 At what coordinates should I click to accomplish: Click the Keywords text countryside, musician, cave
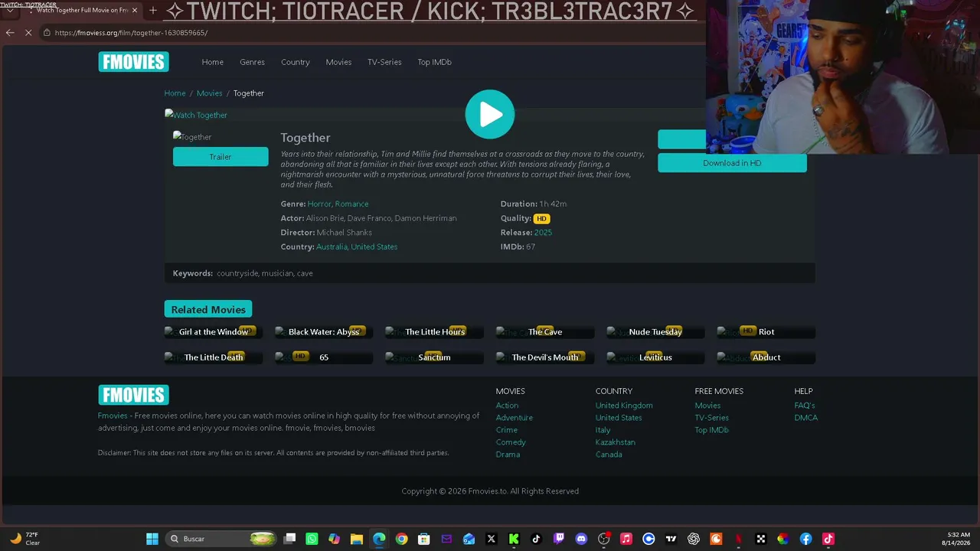[265, 273]
